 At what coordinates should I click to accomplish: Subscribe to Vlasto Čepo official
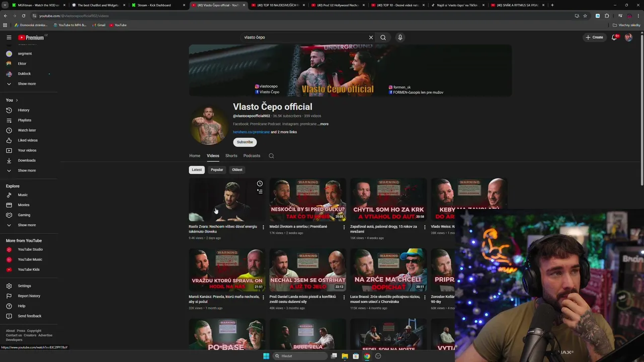pos(245,142)
